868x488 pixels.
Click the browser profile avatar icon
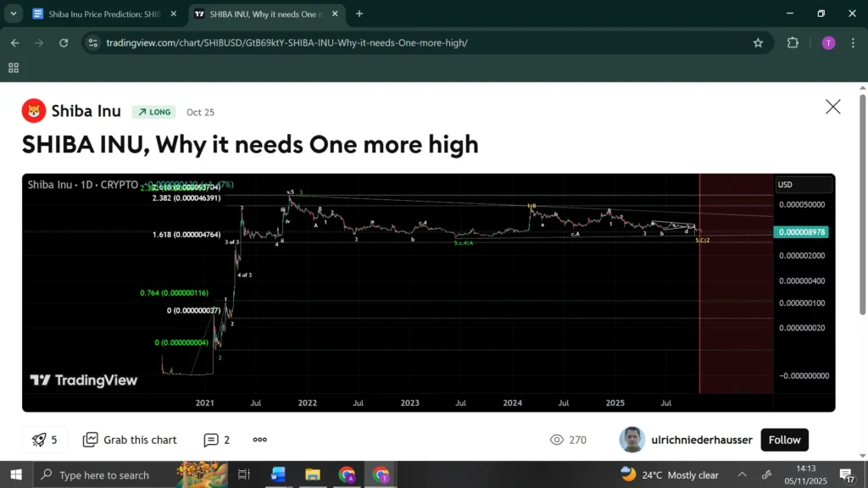point(828,42)
